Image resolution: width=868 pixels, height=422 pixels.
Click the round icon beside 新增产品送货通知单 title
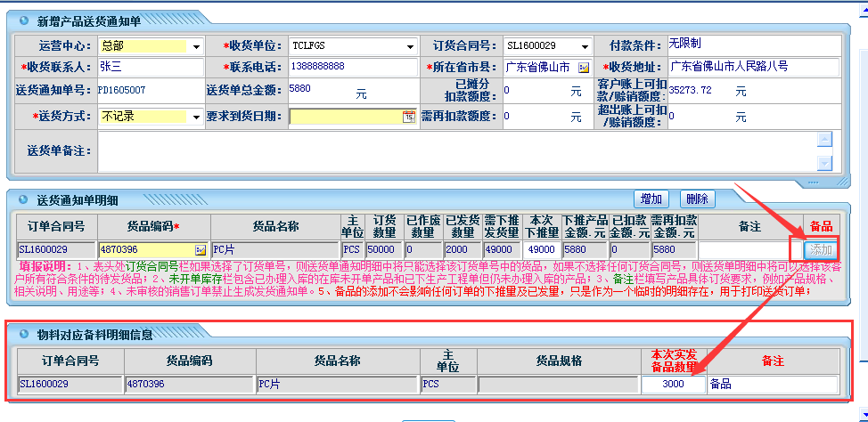point(22,20)
